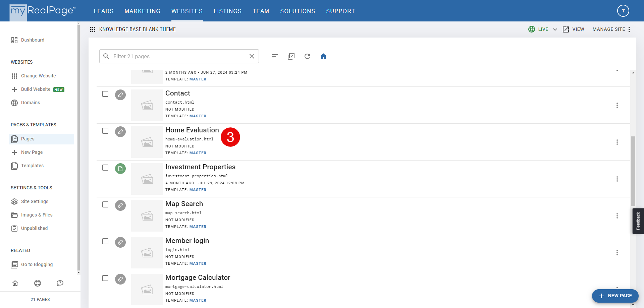Expand the LIVE status dropdown
The height and width of the screenshot is (308, 644).
click(x=555, y=29)
